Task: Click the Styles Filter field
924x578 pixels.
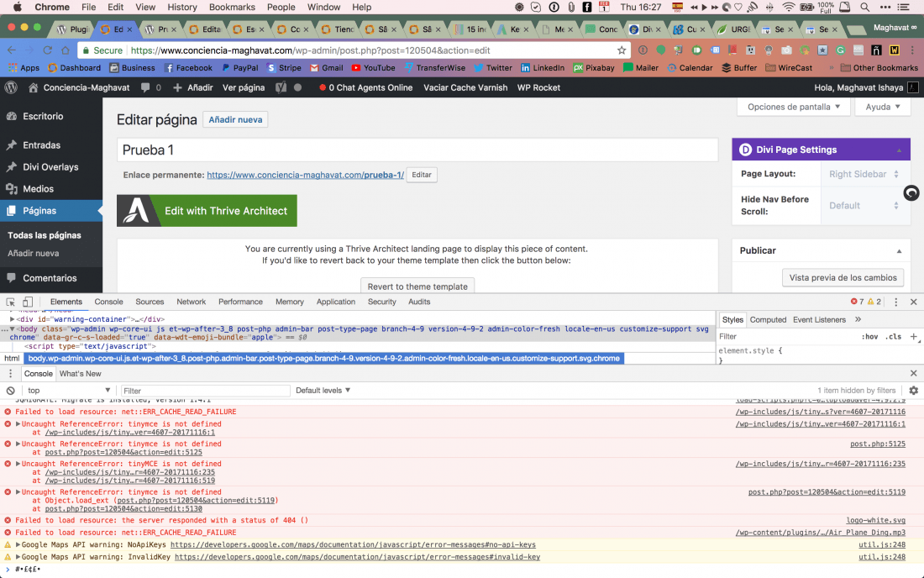Action: 787,336
